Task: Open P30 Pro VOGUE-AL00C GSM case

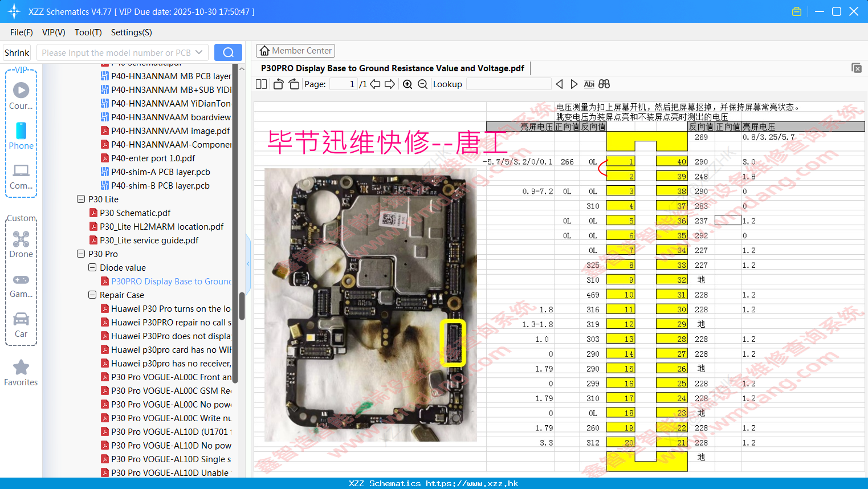Action: (x=171, y=390)
